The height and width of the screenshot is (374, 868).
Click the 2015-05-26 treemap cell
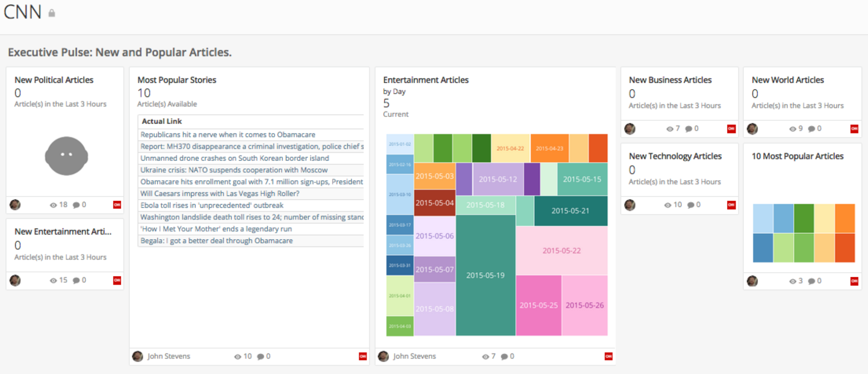point(584,306)
